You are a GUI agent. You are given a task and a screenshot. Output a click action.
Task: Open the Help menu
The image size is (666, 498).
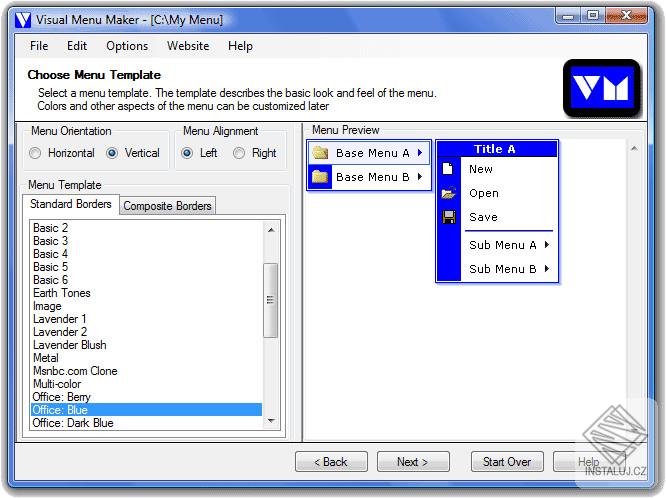click(240, 46)
